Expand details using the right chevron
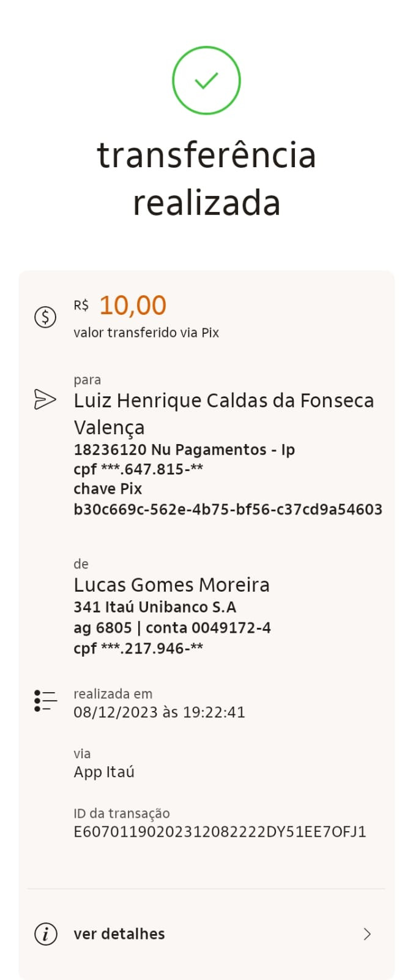This screenshot has height=980, width=413. (x=367, y=934)
